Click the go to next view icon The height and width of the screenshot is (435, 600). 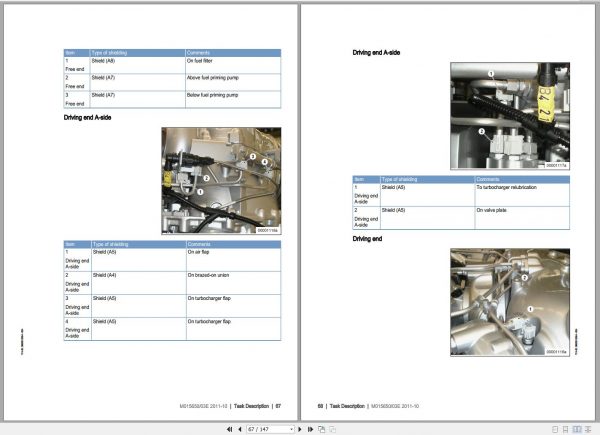(333, 429)
